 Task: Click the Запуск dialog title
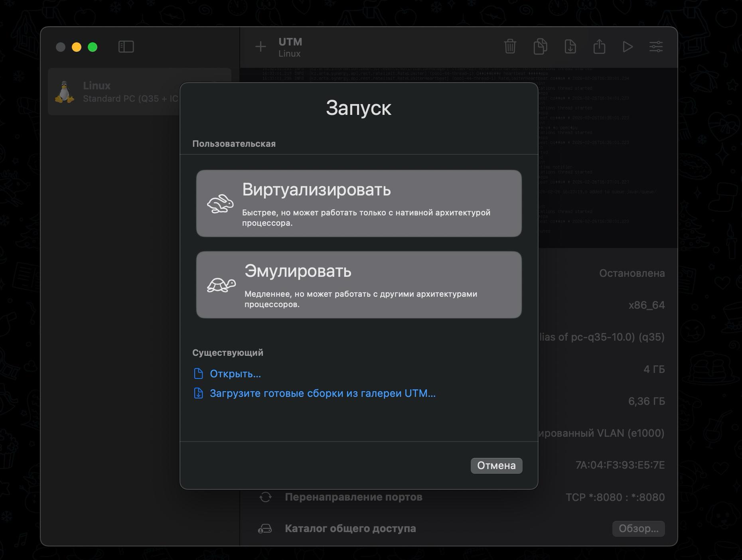coord(359,108)
